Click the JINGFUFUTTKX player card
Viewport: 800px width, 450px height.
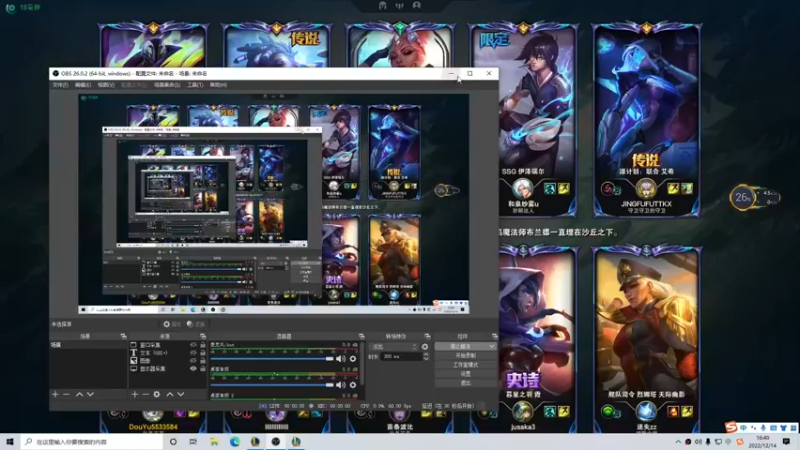pyautogui.click(x=646, y=120)
